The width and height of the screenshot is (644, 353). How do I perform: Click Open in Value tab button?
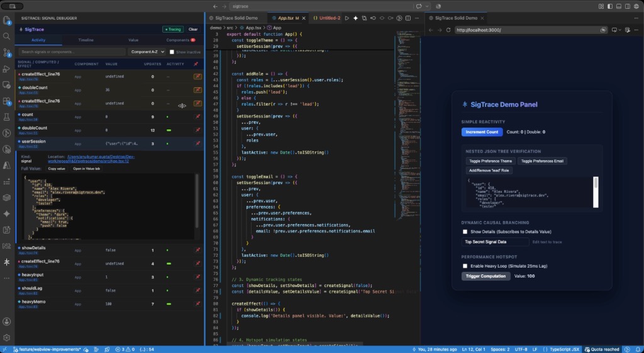tap(87, 168)
